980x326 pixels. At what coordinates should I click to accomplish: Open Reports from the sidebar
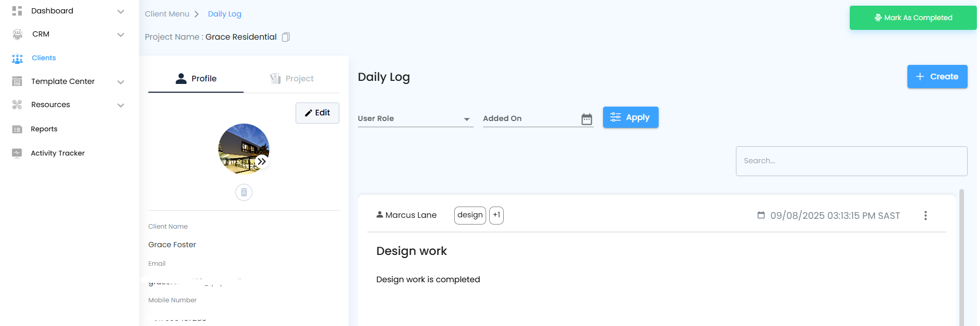(44, 129)
